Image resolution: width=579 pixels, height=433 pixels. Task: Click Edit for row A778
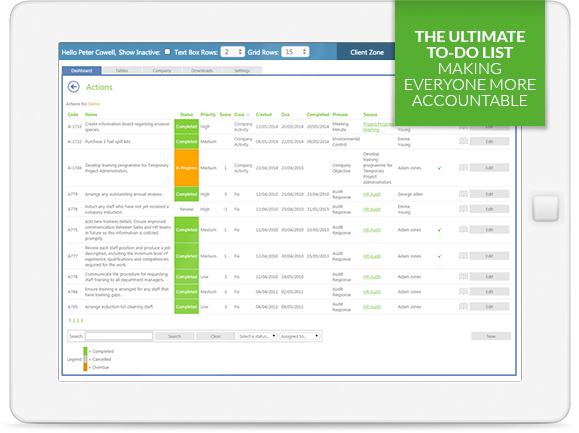[489, 276]
